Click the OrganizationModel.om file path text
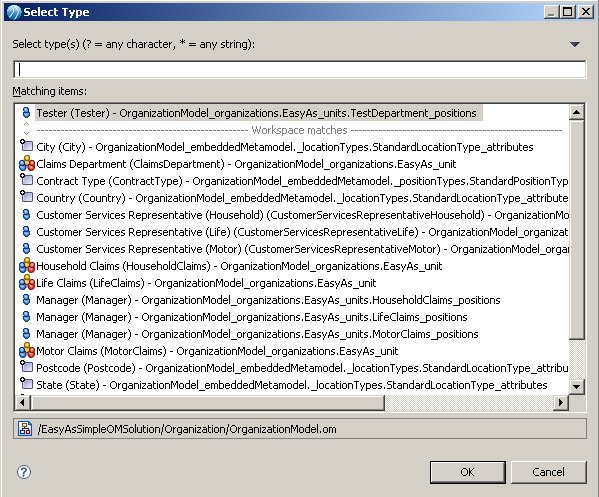 tap(187, 429)
